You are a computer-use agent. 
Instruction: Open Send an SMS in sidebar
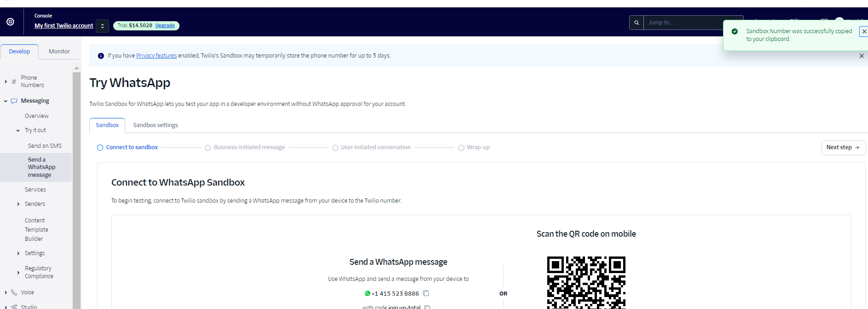point(45,146)
